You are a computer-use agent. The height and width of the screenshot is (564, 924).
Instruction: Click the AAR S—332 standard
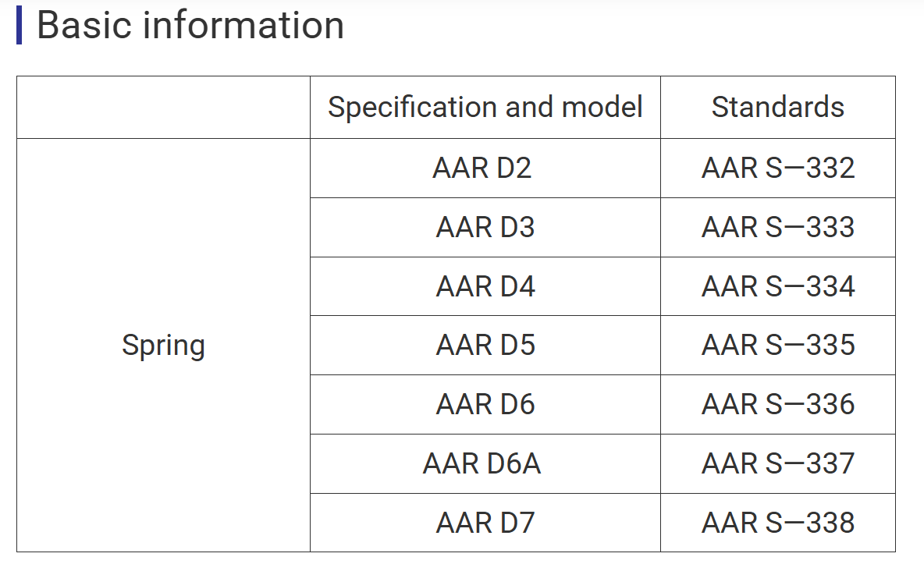tap(778, 168)
